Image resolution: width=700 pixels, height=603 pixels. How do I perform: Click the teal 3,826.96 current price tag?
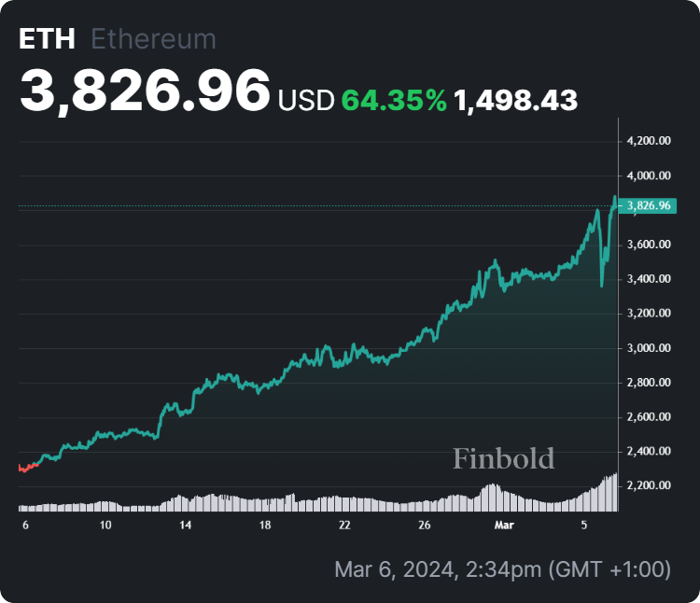648,205
